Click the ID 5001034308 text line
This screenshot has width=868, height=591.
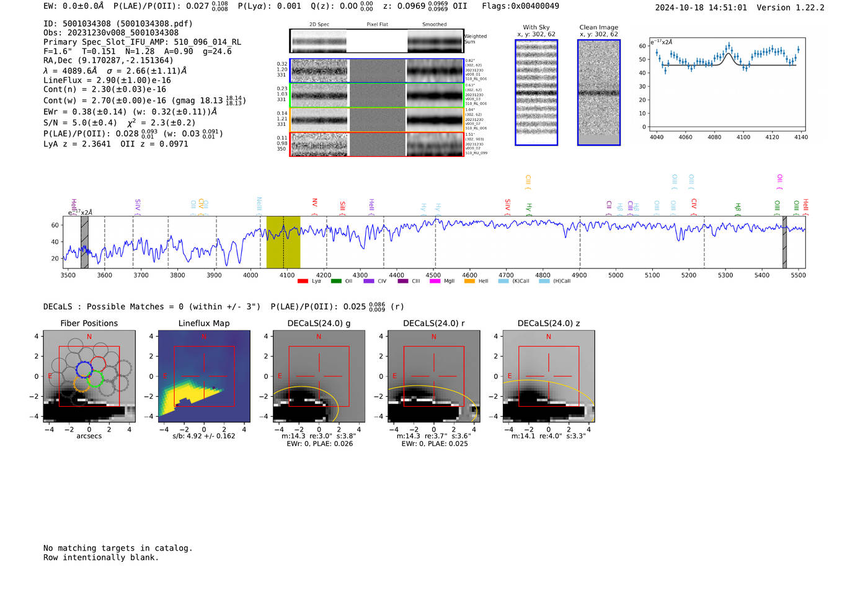(x=118, y=24)
